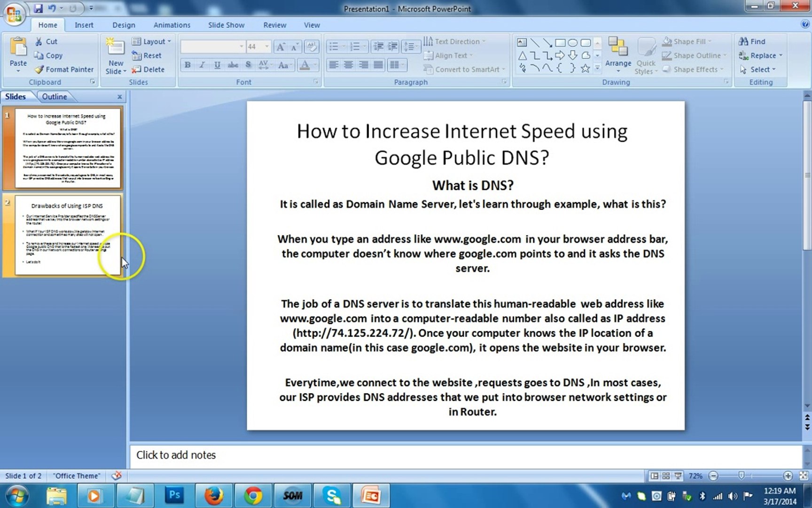Select the Format Painter tool
This screenshot has width=812, height=508.
tap(64, 69)
